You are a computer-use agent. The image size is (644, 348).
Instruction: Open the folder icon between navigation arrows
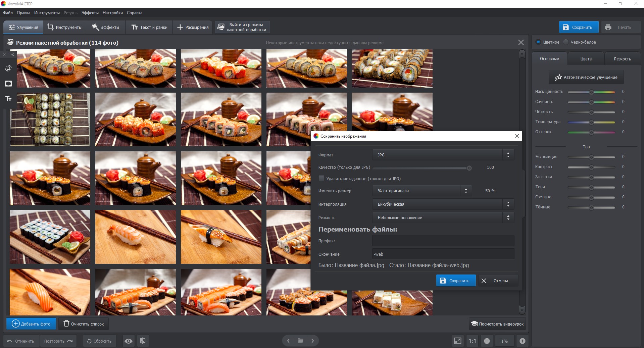[x=301, y=341]
